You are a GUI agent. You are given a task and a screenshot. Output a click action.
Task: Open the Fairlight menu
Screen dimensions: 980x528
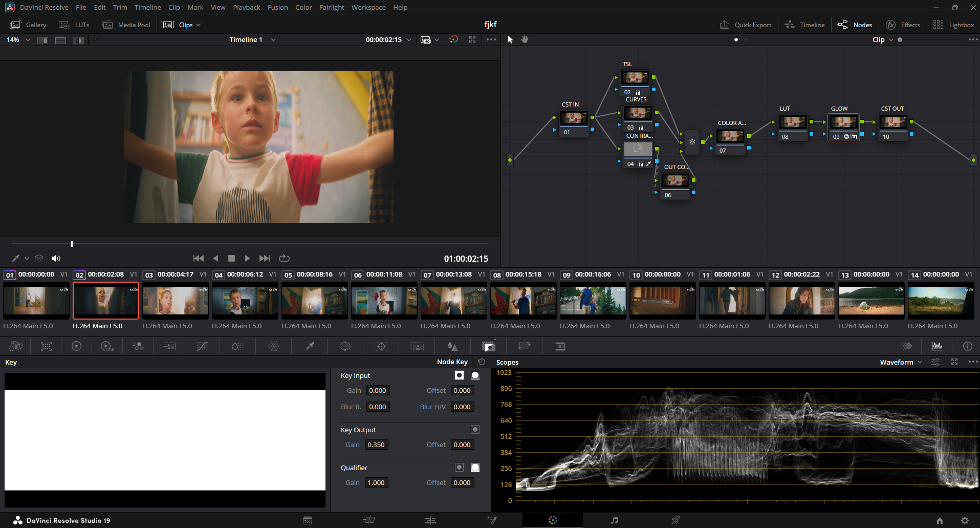332,7
